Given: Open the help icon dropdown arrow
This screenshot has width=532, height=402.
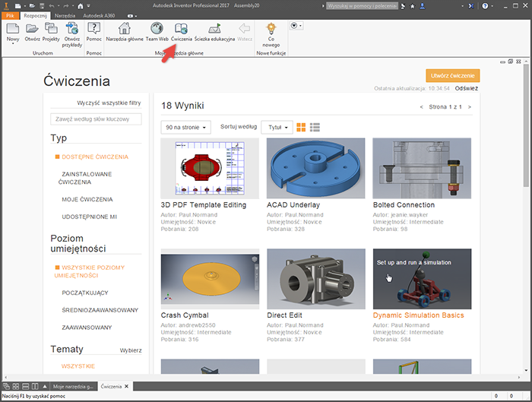Looking at the screenshot, I should 492,6.
